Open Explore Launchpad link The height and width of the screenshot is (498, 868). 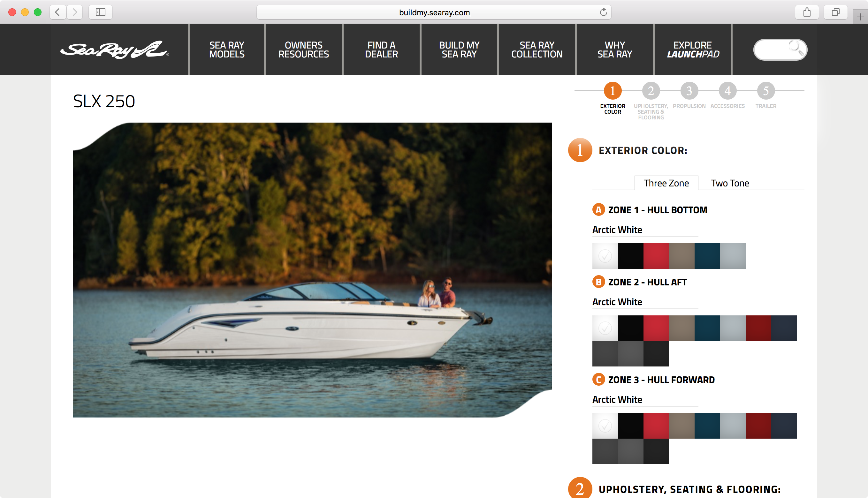(693, 49)
